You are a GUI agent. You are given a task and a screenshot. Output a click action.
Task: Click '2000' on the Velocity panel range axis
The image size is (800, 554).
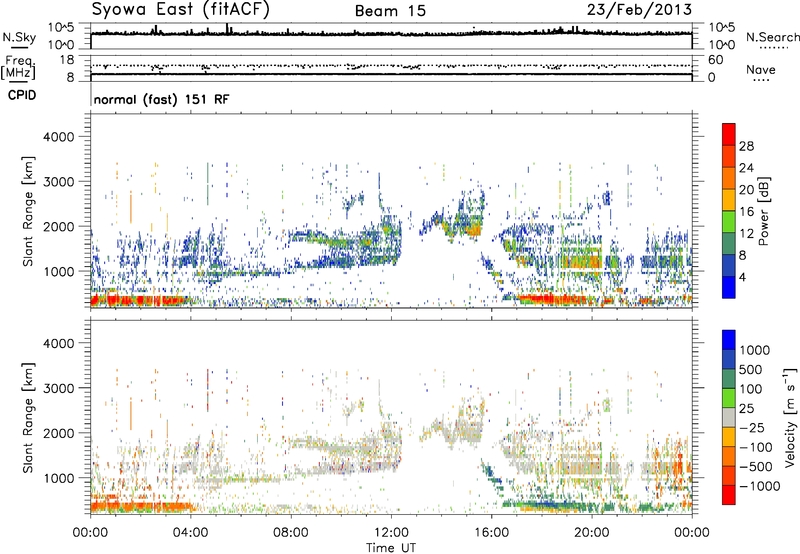(59, 433)
